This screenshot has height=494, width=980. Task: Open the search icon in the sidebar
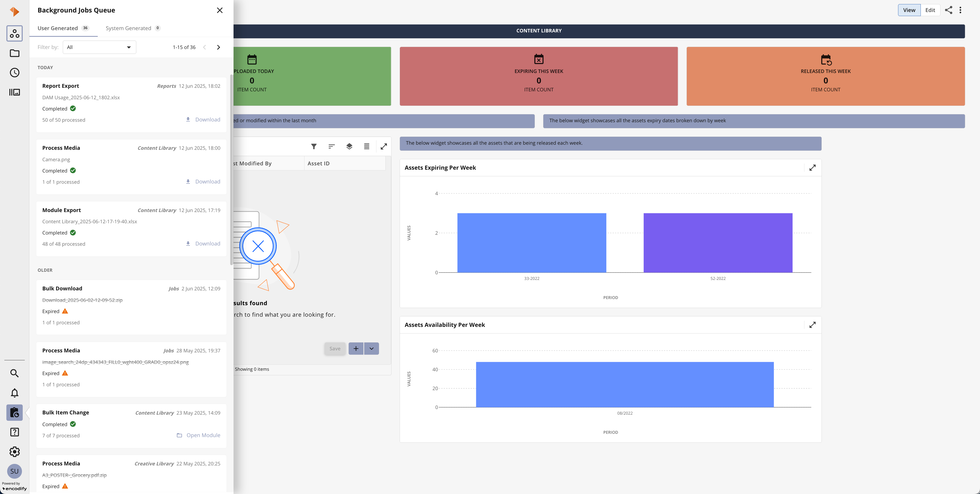pos(15,373)
